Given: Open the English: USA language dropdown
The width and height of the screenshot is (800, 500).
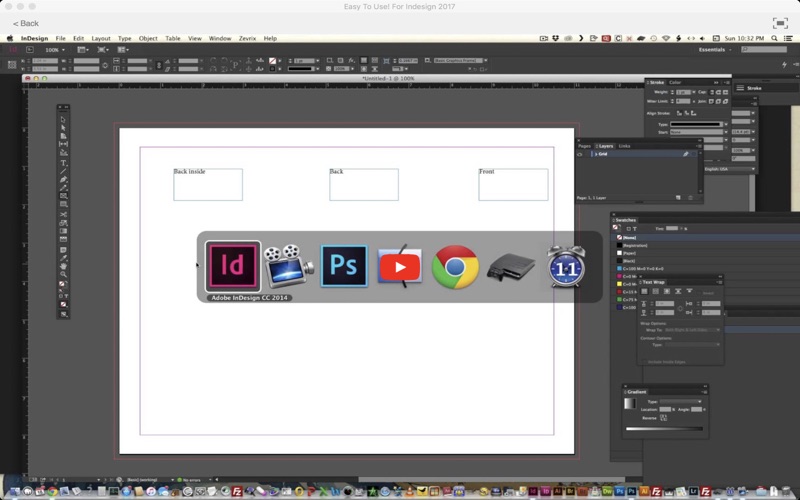Looking at the screenshot, I should pos(730,169).
